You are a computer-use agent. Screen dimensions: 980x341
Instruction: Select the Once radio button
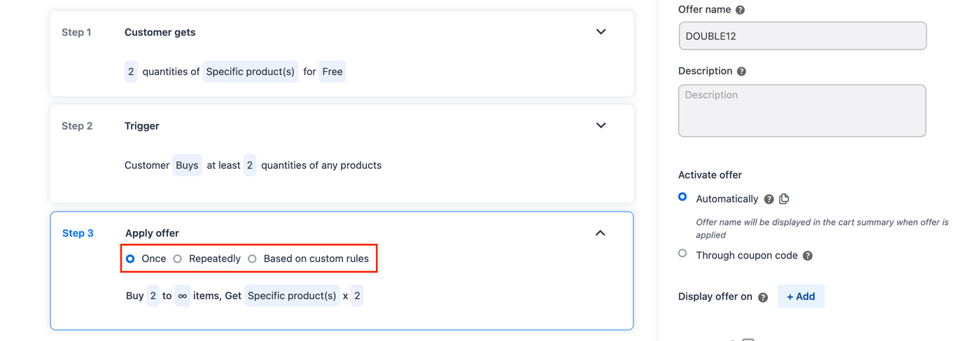(x=130, y=259)
